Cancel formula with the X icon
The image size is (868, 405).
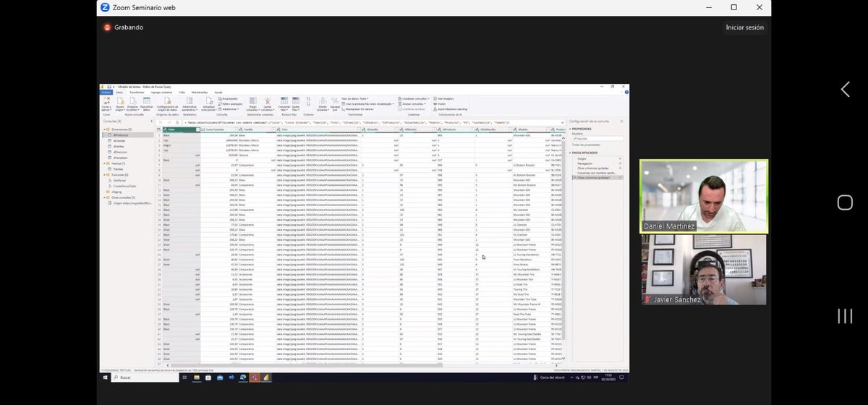click(x=161, y=122)
